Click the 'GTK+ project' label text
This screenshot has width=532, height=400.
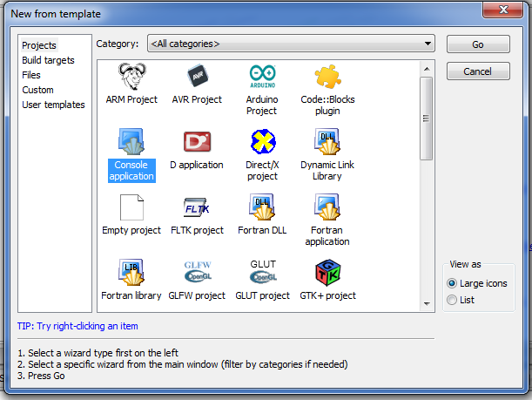click(x=327, y=295)
